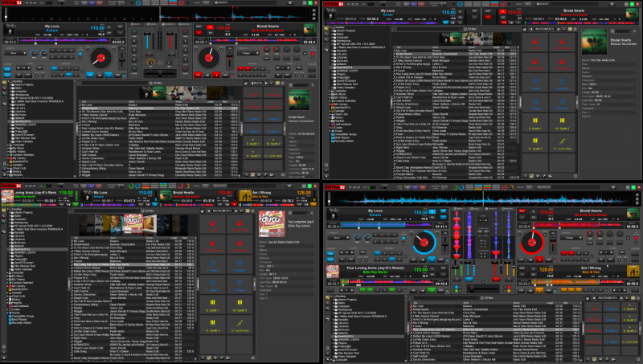This screenshot has width=643, height=364.
Task: Click left deck jog wheel in bottom-right window
Action: coord(424,243)
